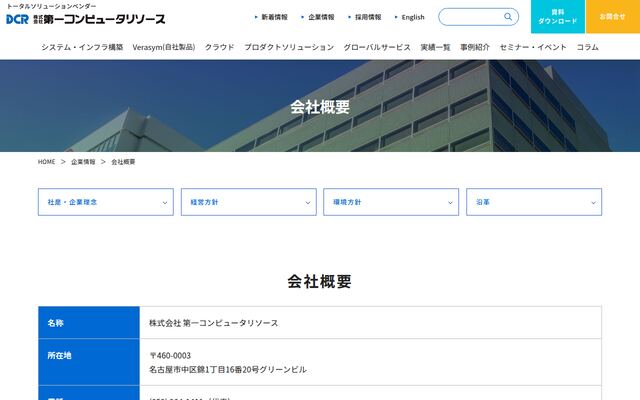Image resolution: width=640 pixels, height=400 pixels.
Task: Open セミナー・イベント menu item
Action: 533,47
